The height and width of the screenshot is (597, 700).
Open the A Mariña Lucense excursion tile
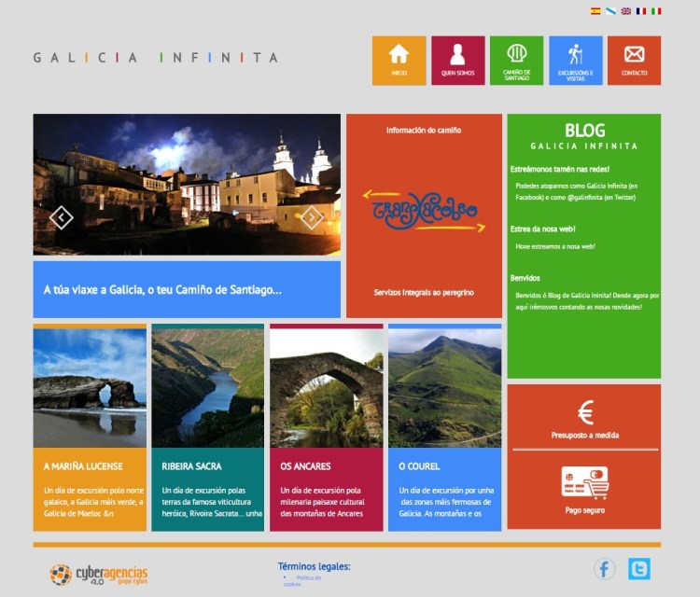coord(90,427)
